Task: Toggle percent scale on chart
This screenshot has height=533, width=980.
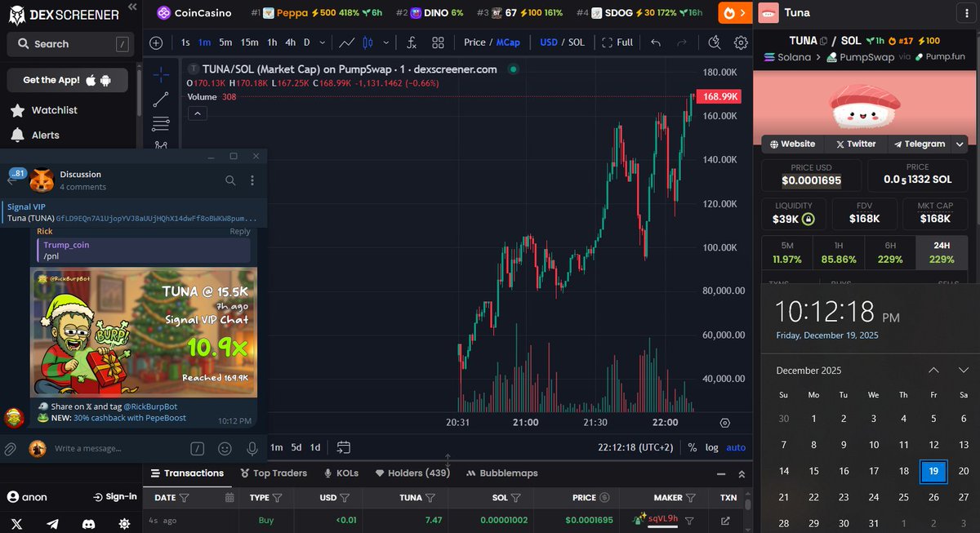Action: (x=692, y=447)
